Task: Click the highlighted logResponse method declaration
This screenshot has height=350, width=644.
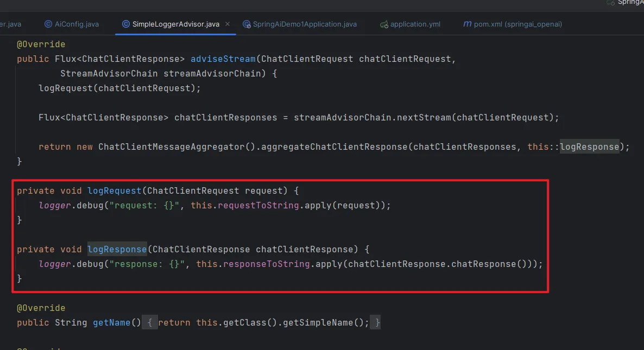Action: tap(117, 250)
